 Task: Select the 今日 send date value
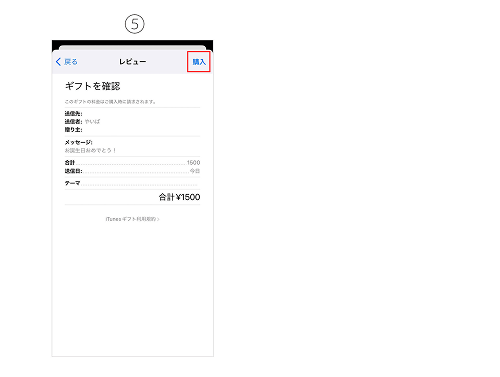pos(195,171)
